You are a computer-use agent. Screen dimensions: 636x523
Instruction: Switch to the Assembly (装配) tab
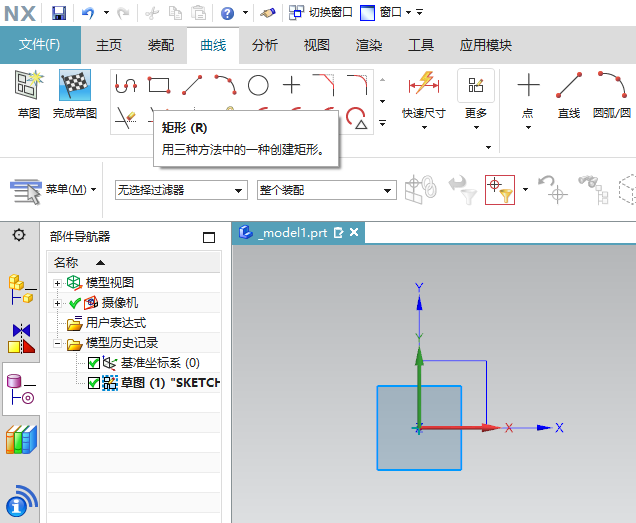[161, 45]
